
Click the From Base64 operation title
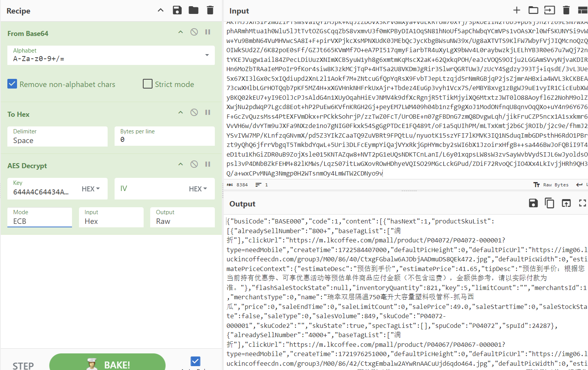coord(28,34)
